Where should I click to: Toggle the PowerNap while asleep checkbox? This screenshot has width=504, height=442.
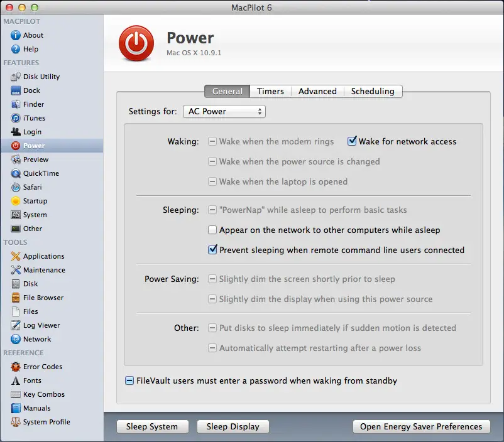click(x=212, y=210)
